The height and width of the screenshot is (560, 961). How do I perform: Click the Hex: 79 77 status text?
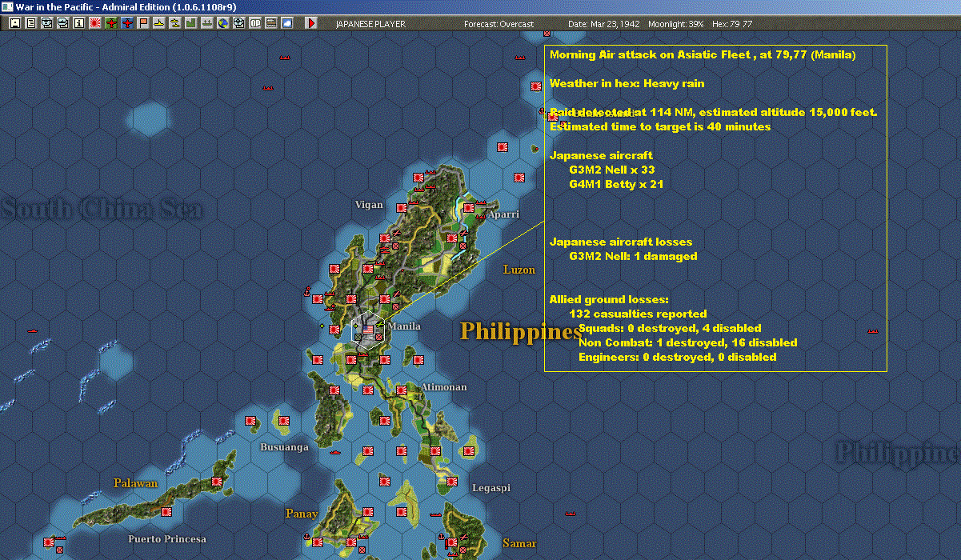731,24
